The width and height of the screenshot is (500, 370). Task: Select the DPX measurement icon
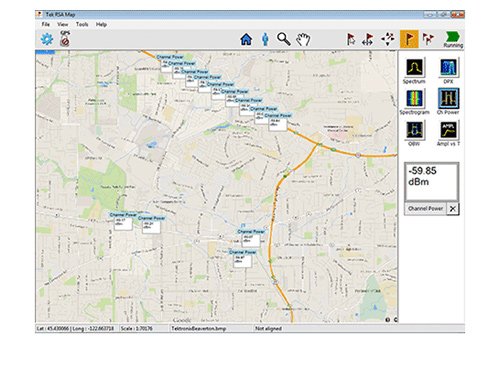(448, 71)
